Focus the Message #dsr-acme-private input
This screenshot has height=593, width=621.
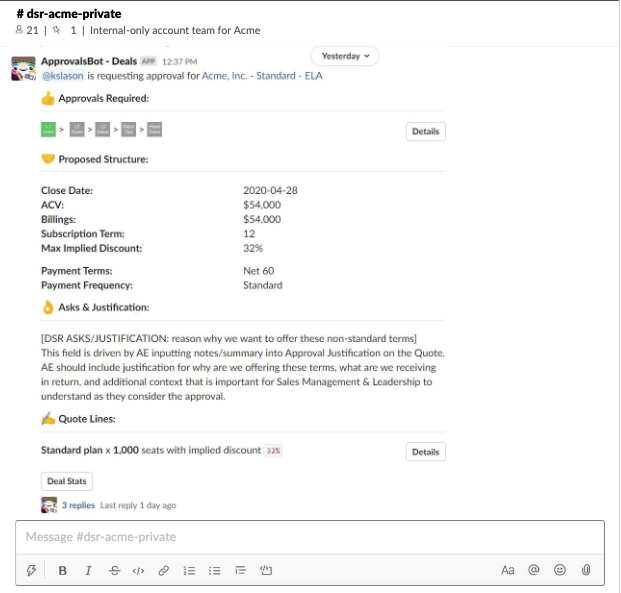310,537
